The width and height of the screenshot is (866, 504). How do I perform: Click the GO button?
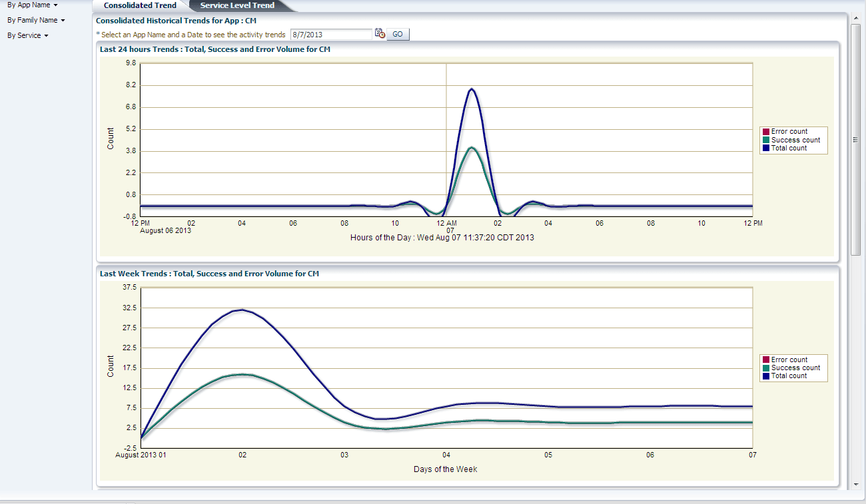click(x=398, y=34)
